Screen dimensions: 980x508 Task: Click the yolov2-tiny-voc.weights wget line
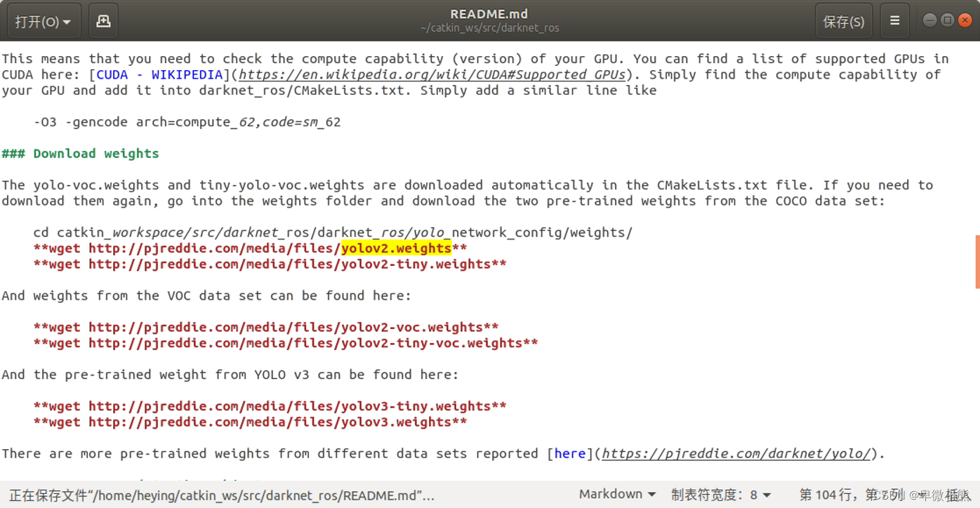tap(286, 343)
